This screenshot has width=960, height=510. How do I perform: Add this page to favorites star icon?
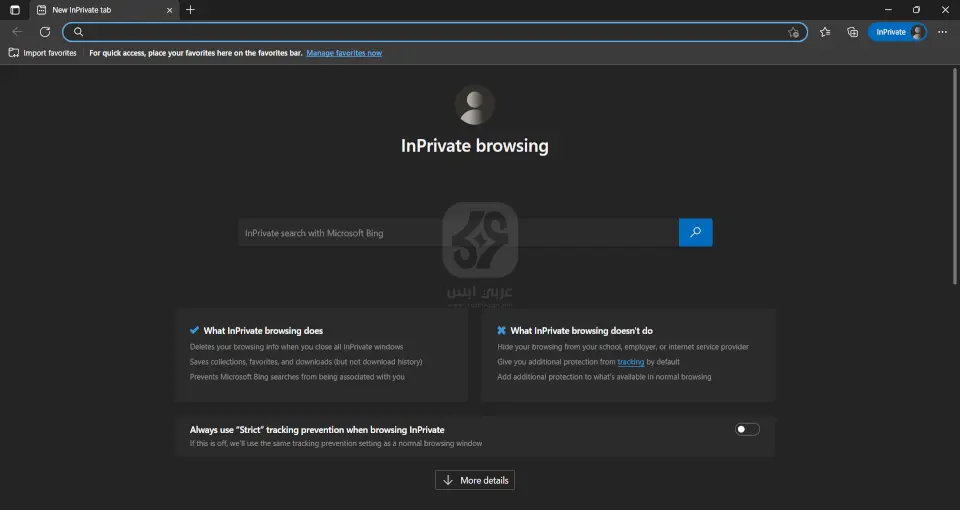[793, 32]
